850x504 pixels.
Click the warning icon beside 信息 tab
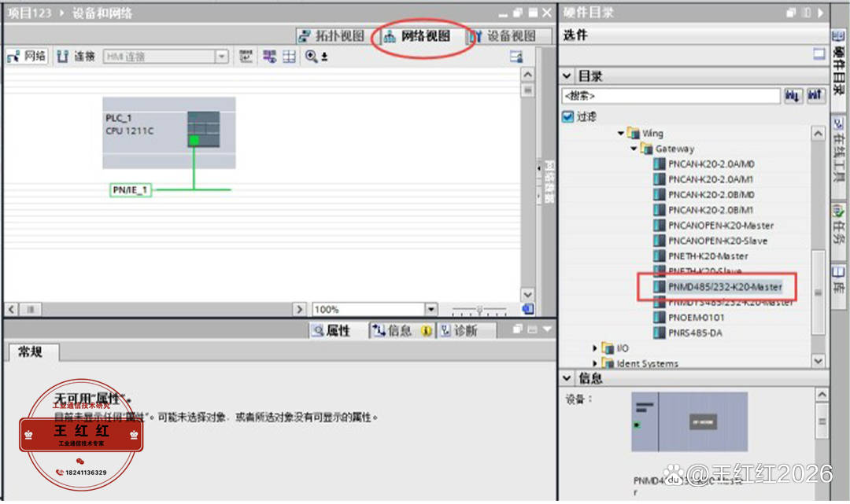[x=427, y=331]
